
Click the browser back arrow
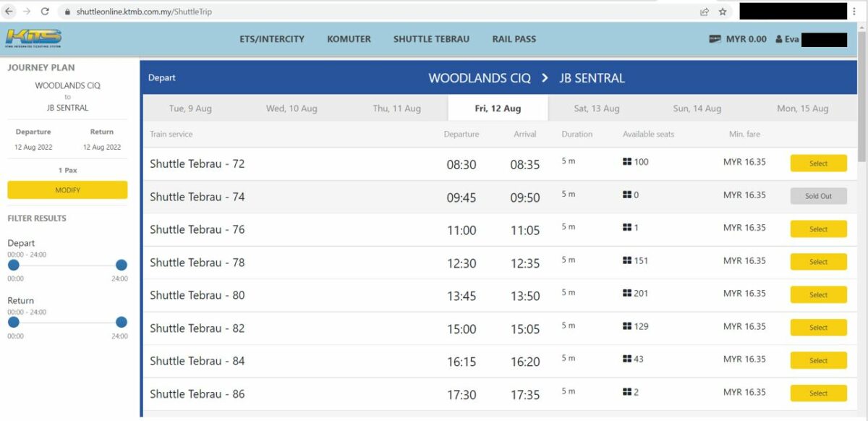click(9, 12)
